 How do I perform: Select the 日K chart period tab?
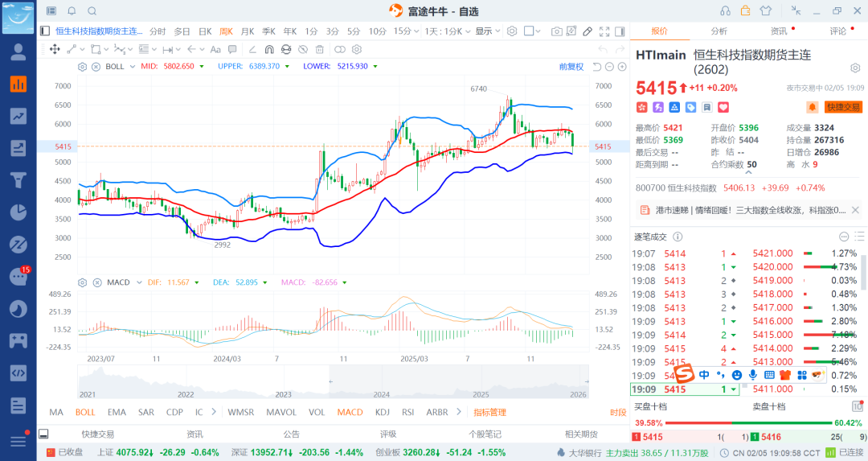point(204,31)
